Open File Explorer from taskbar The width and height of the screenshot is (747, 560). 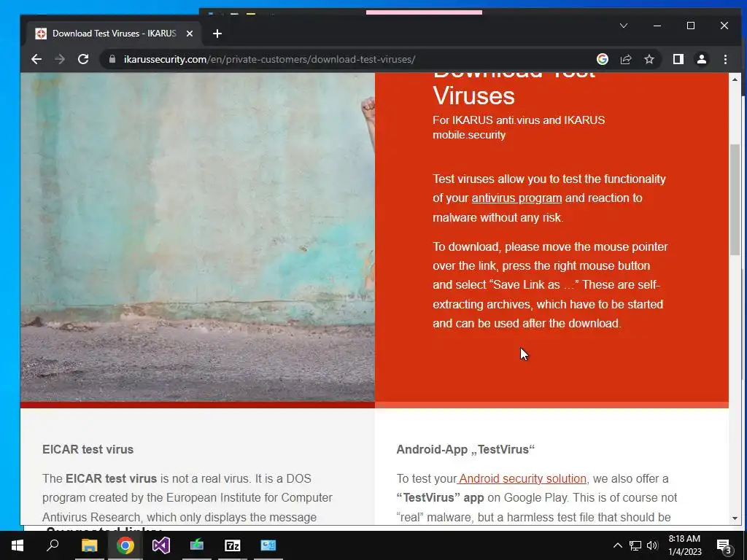[x=89, y=545]
